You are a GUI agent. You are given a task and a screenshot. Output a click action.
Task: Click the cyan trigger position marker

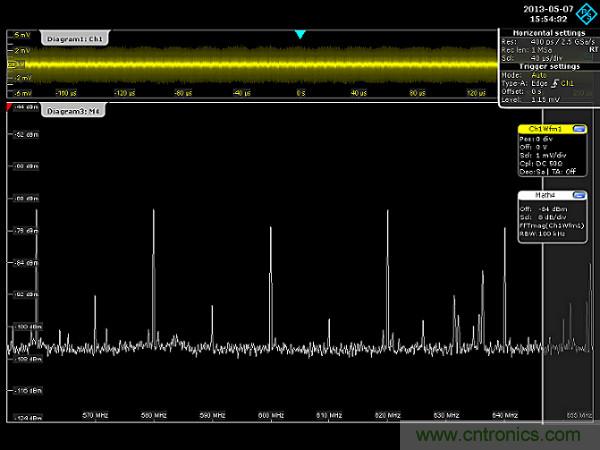pos(299,35)
